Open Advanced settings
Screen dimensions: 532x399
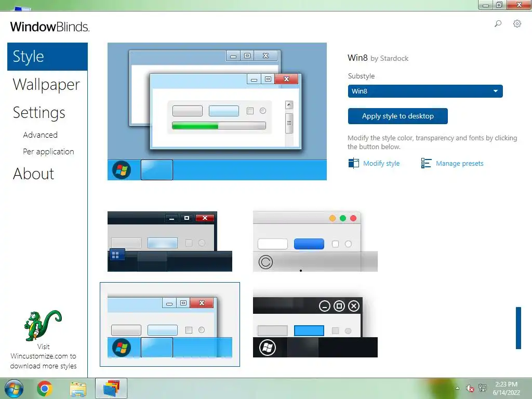coord(40,135)
